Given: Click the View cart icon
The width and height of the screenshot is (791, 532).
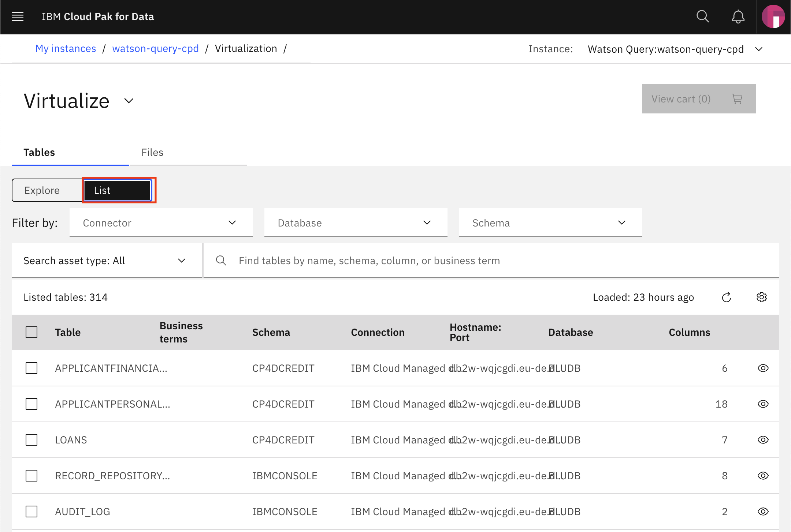Looking at the screenshot, I should [x=735, y=98].
